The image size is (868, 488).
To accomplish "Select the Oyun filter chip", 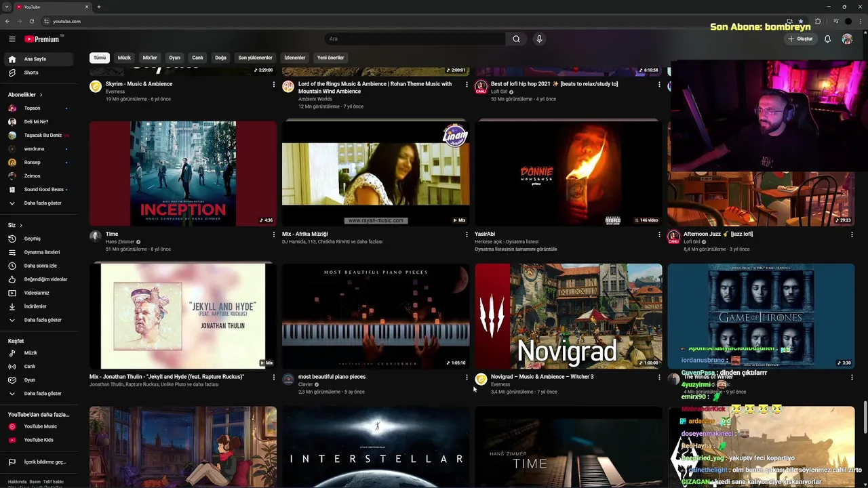I will (174, 58).
